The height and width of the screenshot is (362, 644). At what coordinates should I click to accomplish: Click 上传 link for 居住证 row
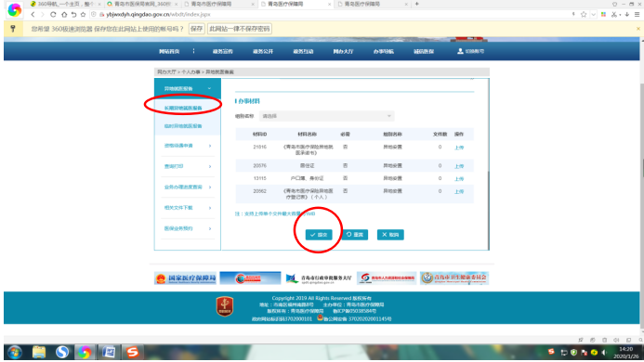coord(459,166)
